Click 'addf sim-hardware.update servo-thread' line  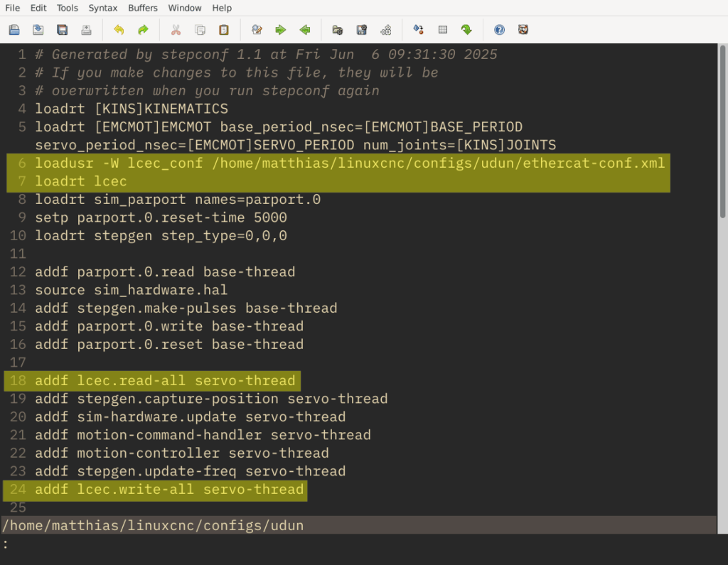coord(191,417)
